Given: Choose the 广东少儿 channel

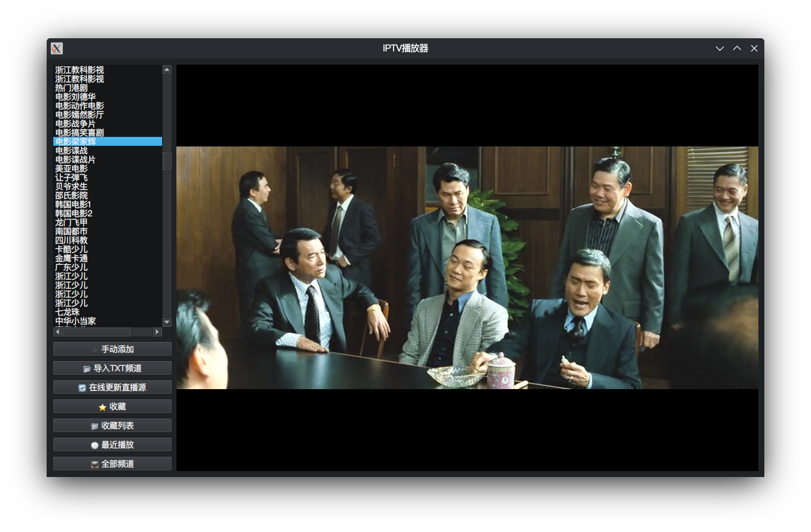Looking at the screenshot, I should [108, 267].
